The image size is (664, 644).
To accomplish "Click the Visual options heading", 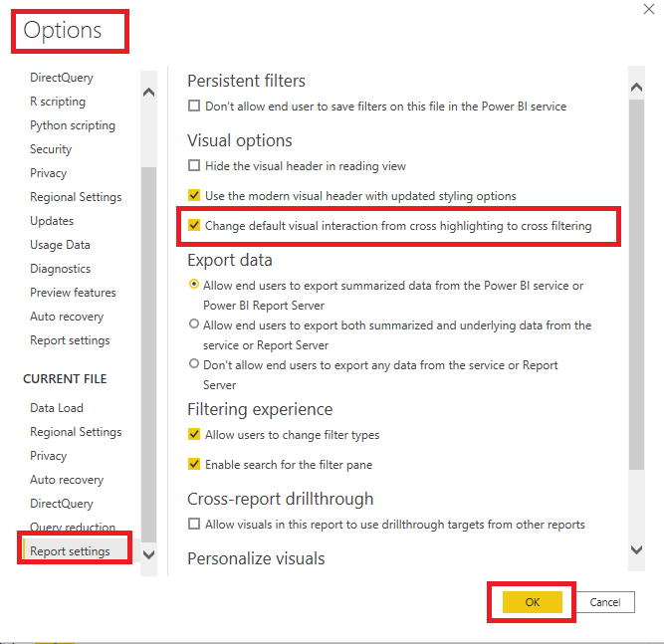I will click(240, 140).
